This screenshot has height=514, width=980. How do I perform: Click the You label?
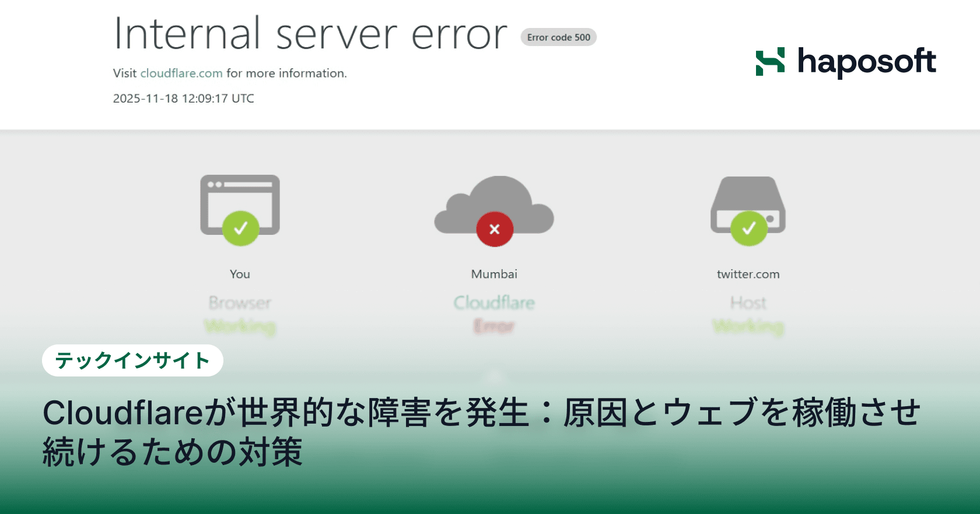[240, 274]
